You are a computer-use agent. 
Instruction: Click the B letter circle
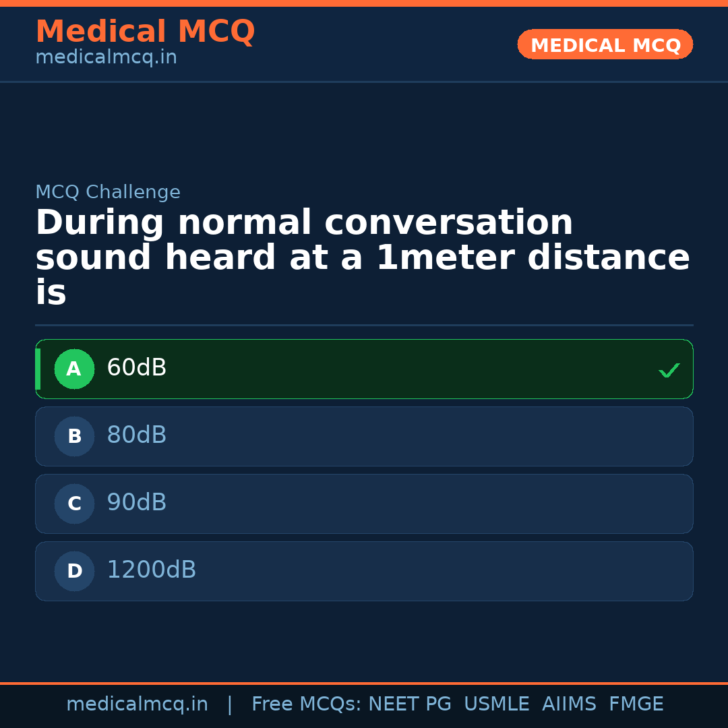[74, 437]
